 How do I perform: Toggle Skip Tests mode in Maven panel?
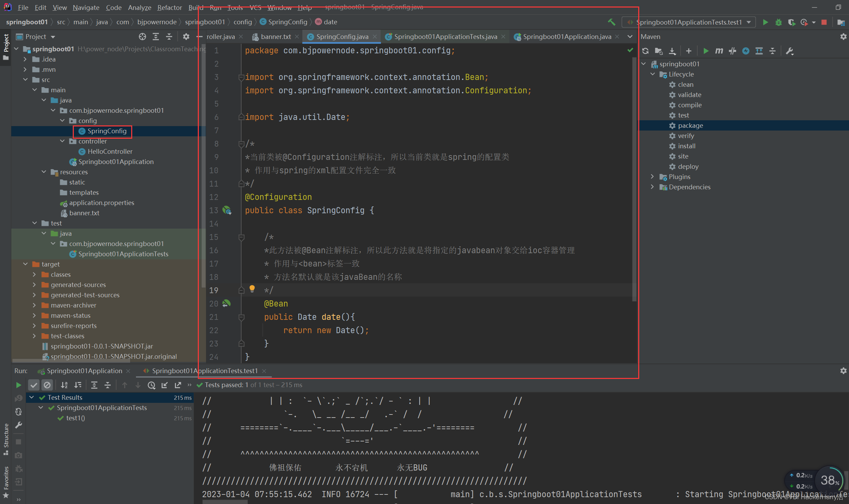point(745,51)
